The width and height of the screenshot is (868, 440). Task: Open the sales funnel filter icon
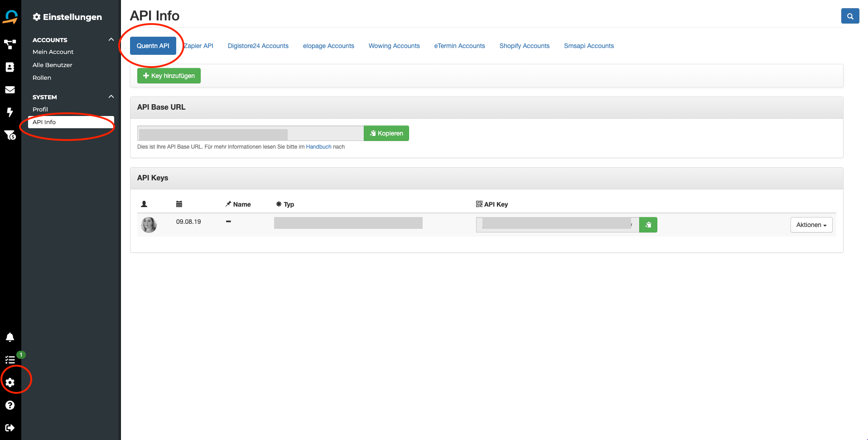10,135
